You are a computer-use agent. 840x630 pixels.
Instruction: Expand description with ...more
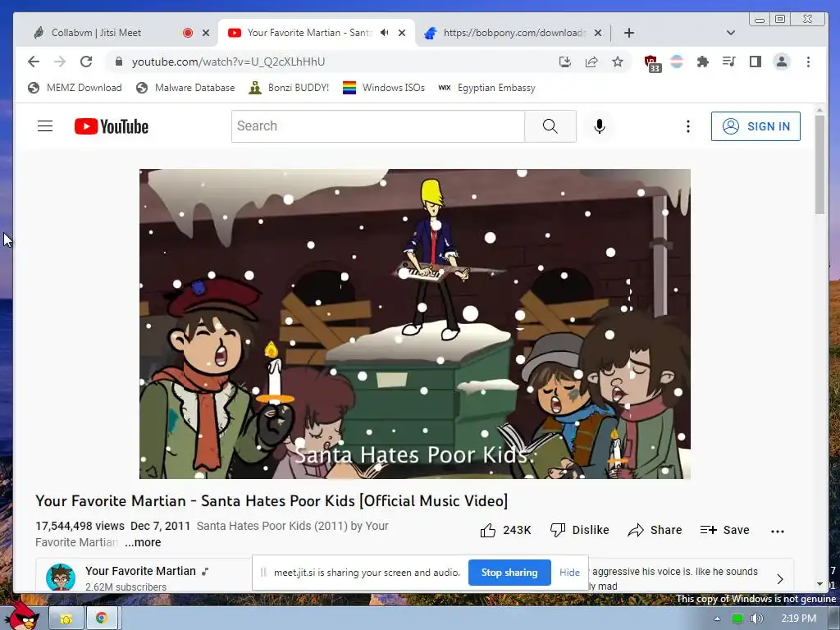143,543
